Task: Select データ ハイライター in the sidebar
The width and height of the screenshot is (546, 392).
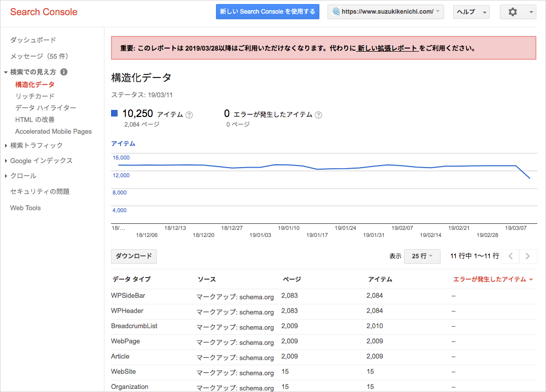Action: click(46, 108)
